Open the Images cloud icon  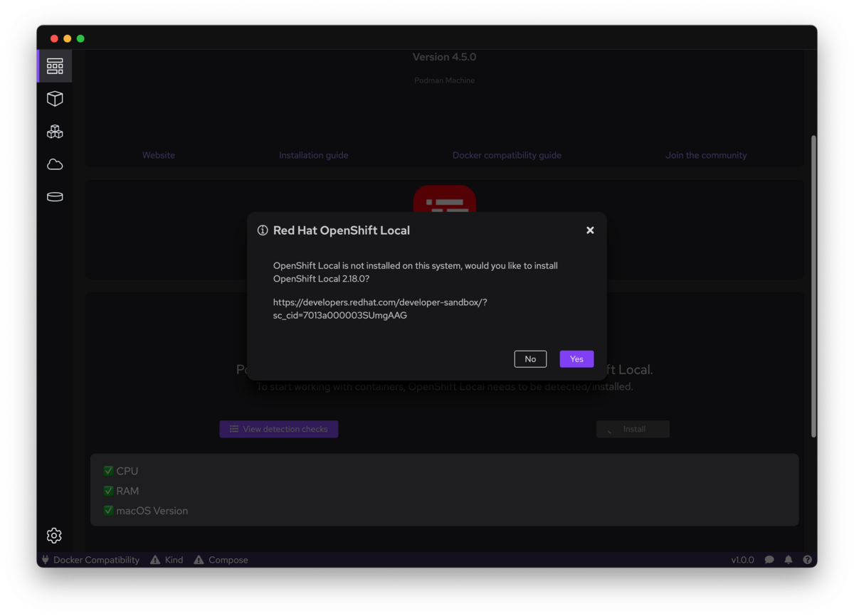55,164
